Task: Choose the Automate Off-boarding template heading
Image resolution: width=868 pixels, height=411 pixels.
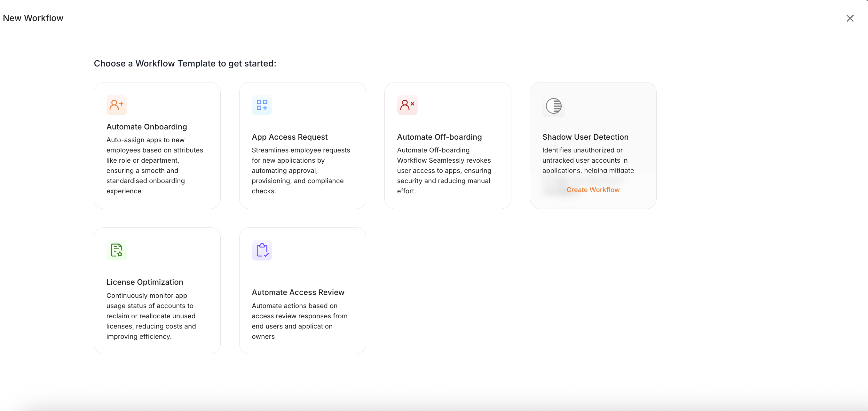Action: [x=439, y=137]
